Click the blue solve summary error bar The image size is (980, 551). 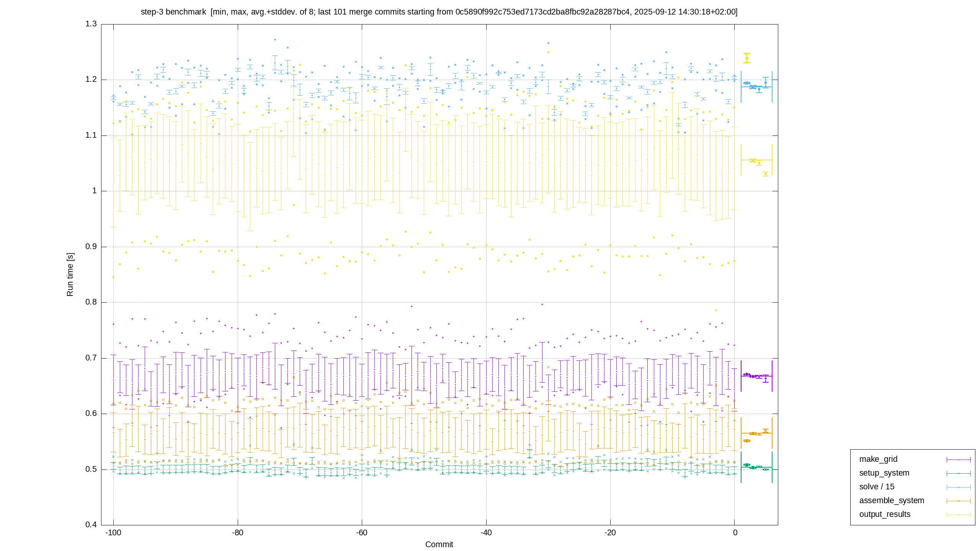756,87
